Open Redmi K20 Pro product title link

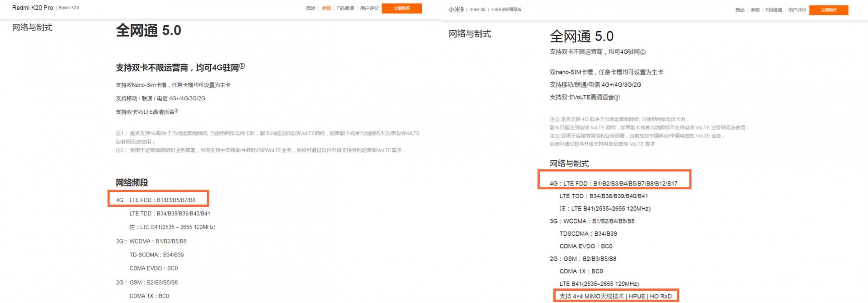point(33,8)
